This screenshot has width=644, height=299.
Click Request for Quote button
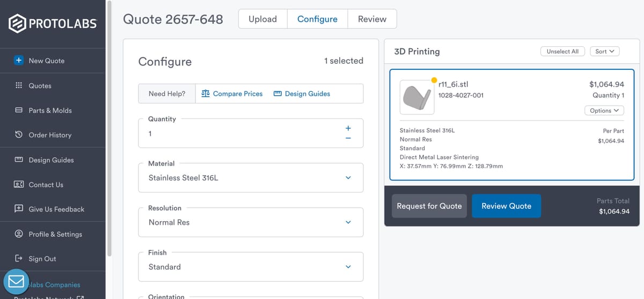pyautogui.click(x=429, y=206)
